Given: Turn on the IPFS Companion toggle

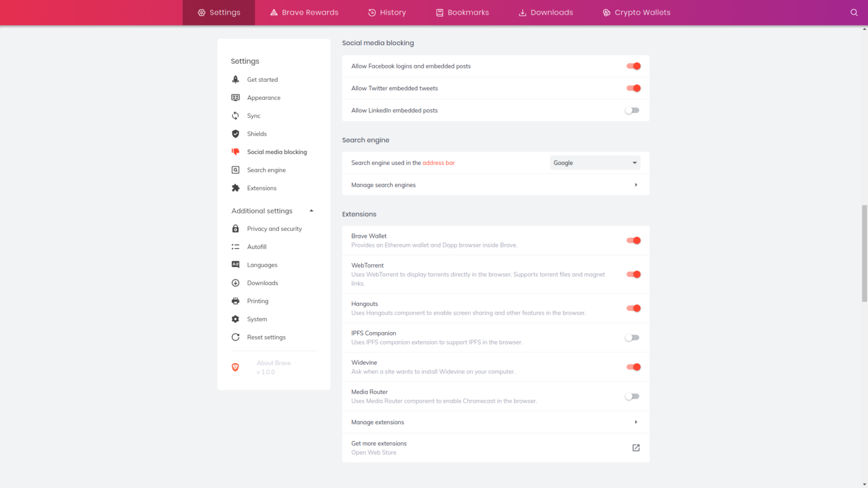Looking at the screenshot, I should (x=632, y=338).
